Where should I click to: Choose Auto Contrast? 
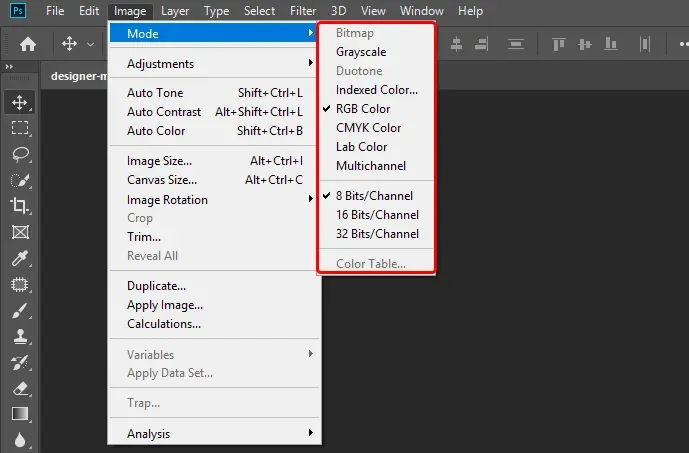click(213, 112)
